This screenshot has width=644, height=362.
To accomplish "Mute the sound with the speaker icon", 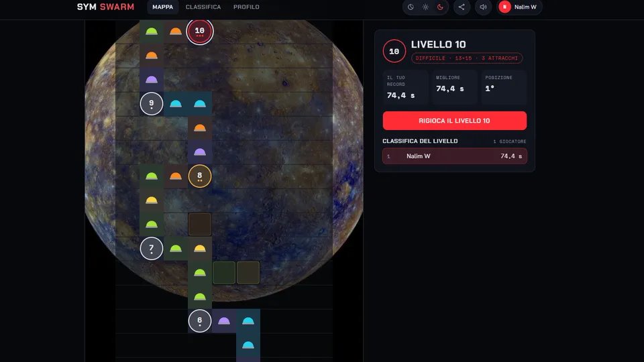I will click(484, 7).
